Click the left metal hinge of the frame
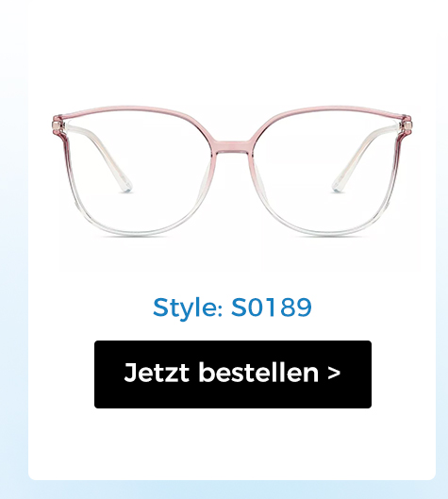Screen dimensions: 448x499 58,124
